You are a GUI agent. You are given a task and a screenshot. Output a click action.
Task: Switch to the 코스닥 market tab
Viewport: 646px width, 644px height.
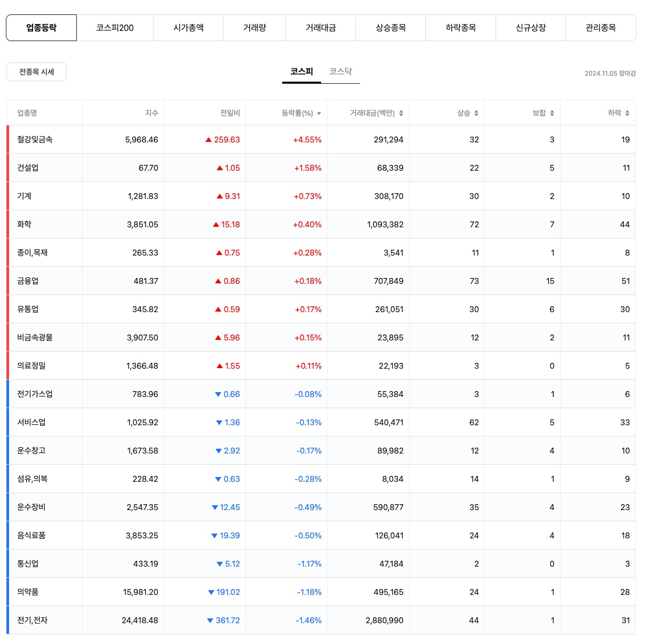[x=340, y=71]
